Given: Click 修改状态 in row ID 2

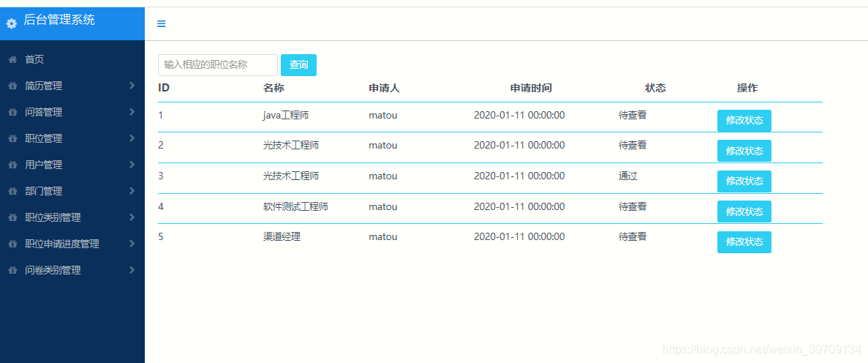Looking at the screenshot, I should [744, 151].
